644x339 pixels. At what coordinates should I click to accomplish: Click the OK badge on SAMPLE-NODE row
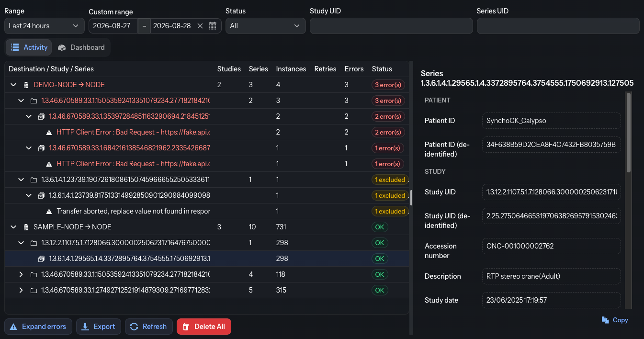379,227
